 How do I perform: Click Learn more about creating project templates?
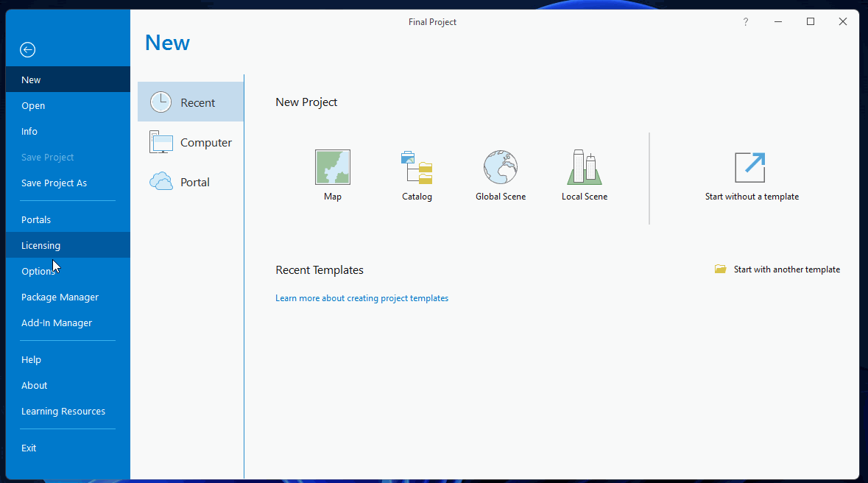(x=361, y=298)
